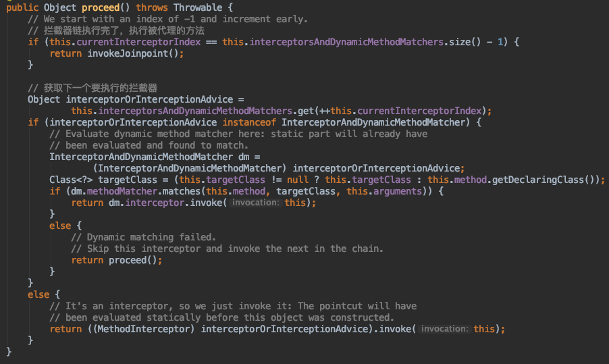609x364 pixels.
Task: Click the size() call in the first if condition
Action: click(465, 42)
